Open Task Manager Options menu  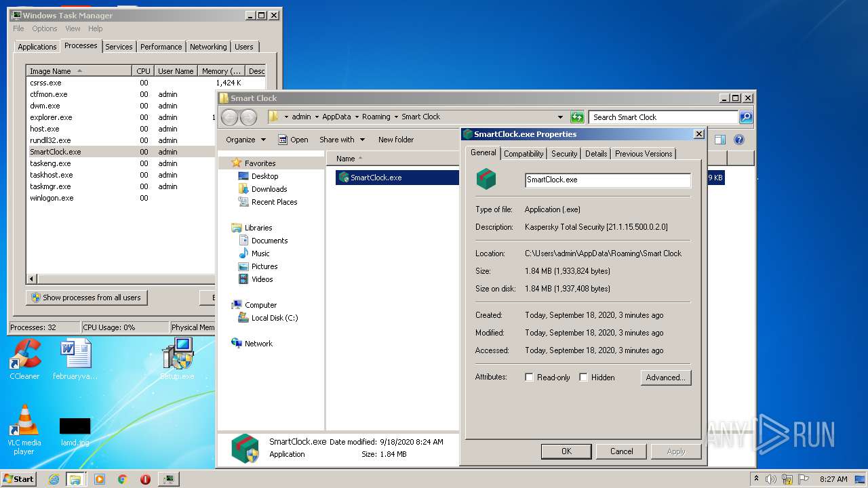[45, 28]
